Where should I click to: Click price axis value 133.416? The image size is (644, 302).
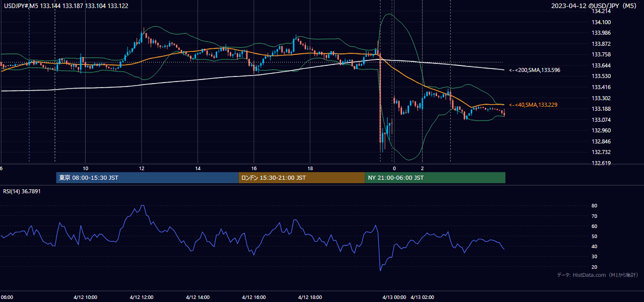pos(601,87)
